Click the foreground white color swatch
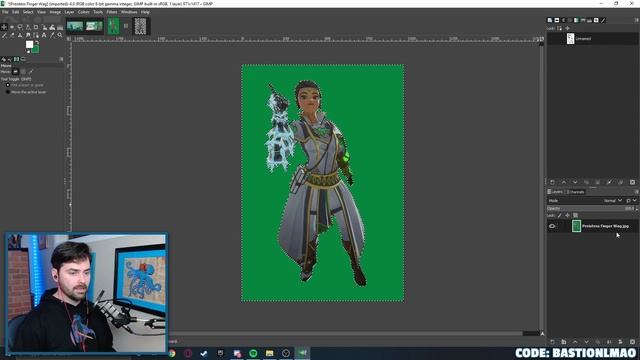 click(x=29, y=44)
